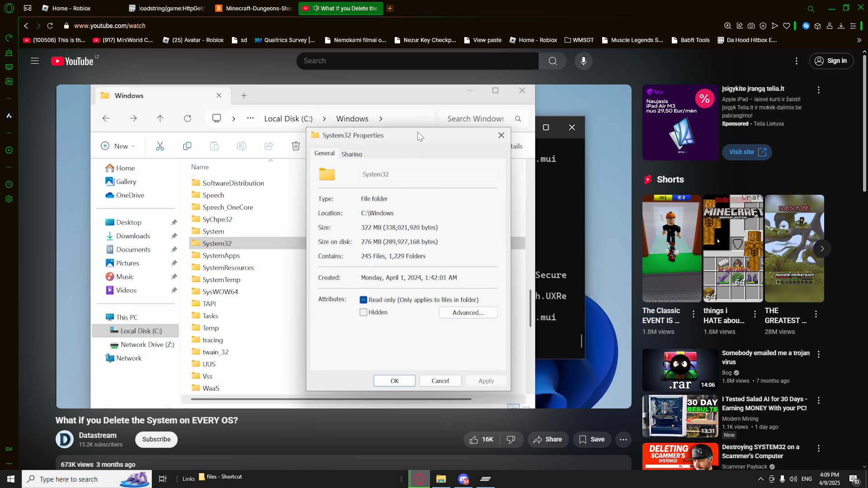Image resolution: width=868 pixels, height=488 pixels.
Task: Open Settings gear icon in Opera sidebar
Action: pos(9,199)
